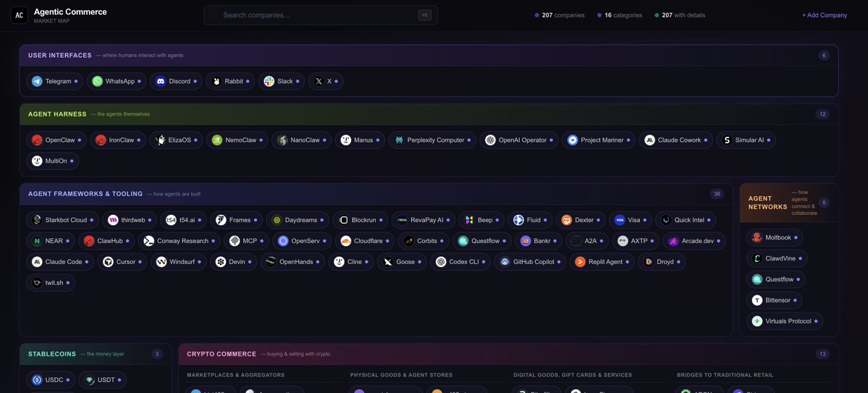This screenshot has width=868, height=393.
Task: Click the Blockrun icon
Action: click(343, 220)
